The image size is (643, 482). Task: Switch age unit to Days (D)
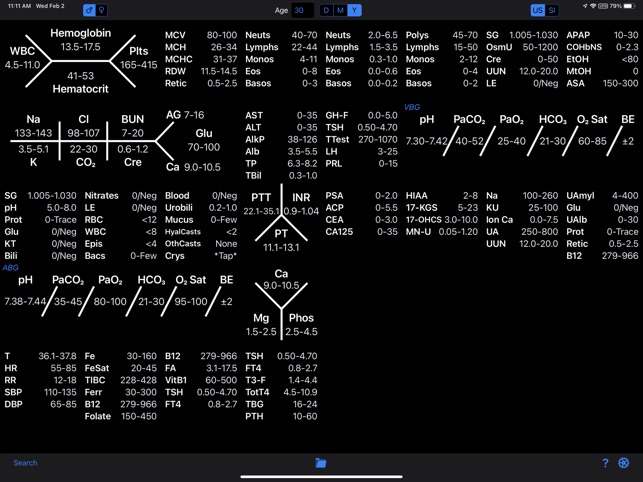pos(326,10)
